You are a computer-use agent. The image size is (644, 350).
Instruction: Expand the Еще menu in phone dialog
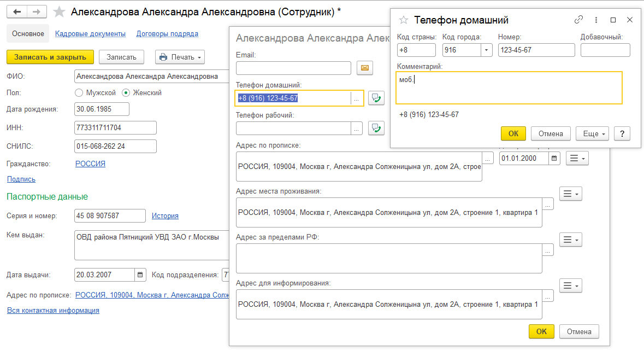(592, 133)
